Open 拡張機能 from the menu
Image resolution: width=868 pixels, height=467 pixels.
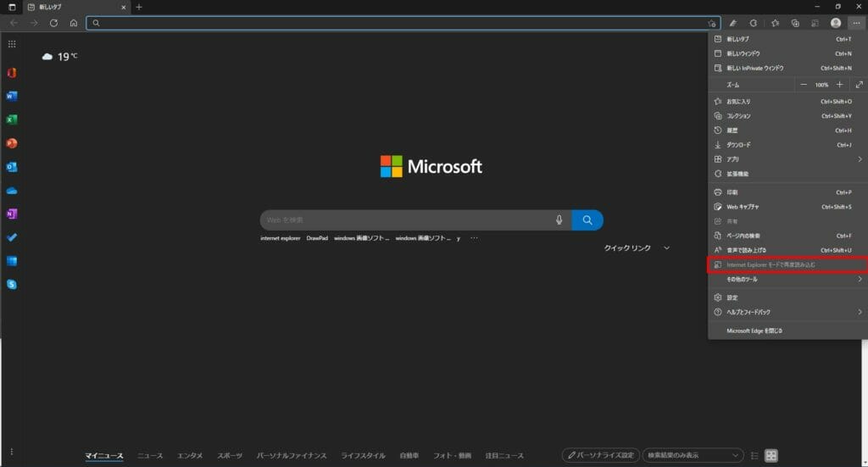787,174
